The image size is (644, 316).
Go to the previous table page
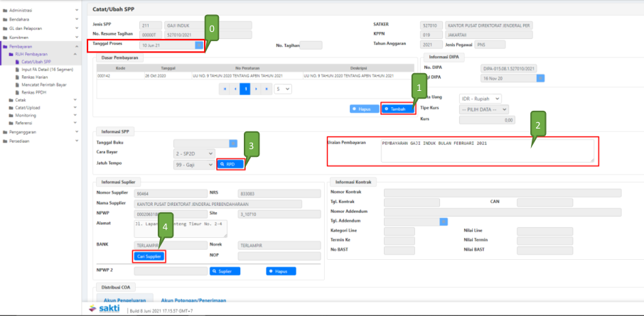[235, 89]
